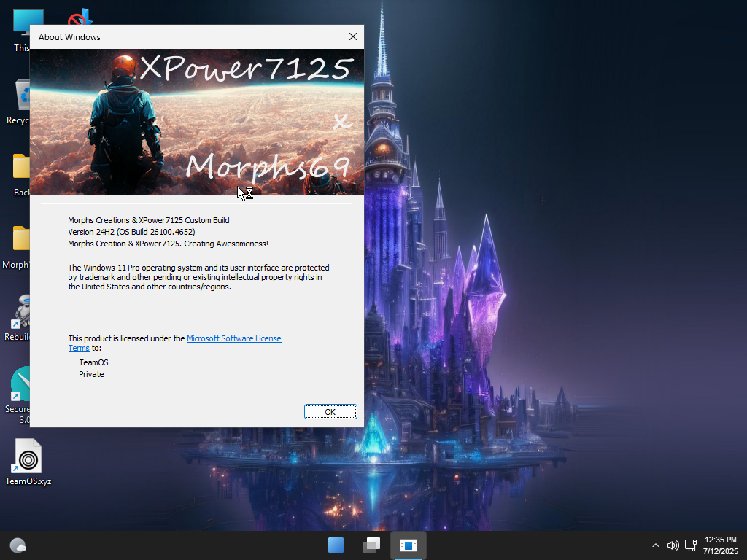The image size is (747, 560).
Task: Open network status tray icon
Action: [691, 545]
